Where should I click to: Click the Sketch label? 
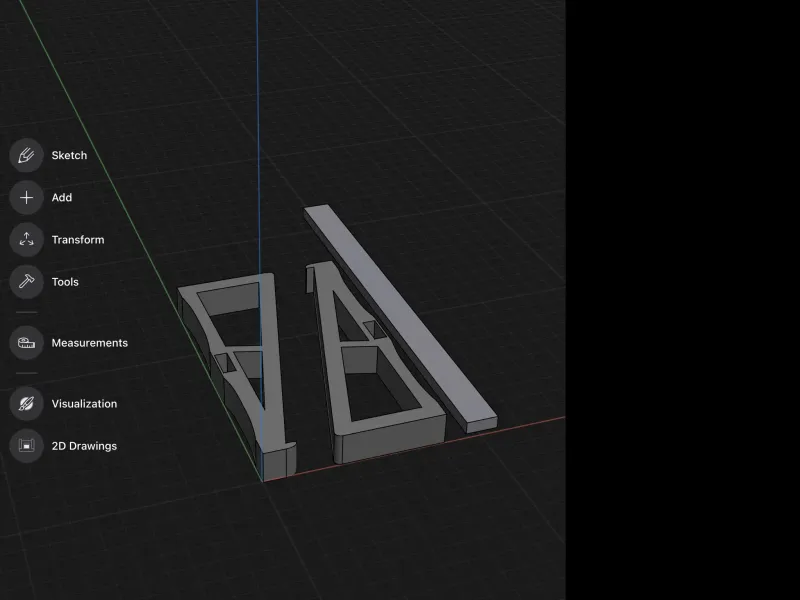[69, 155]
